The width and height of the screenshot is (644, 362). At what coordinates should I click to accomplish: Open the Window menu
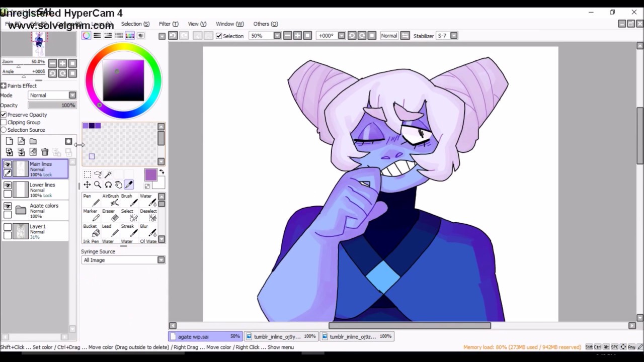[x=229, y=24]
